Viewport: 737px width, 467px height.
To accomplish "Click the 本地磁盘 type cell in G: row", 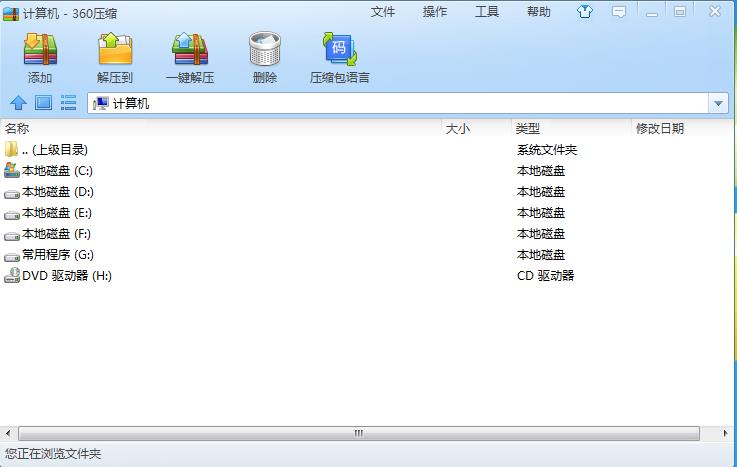I will 541,255.
